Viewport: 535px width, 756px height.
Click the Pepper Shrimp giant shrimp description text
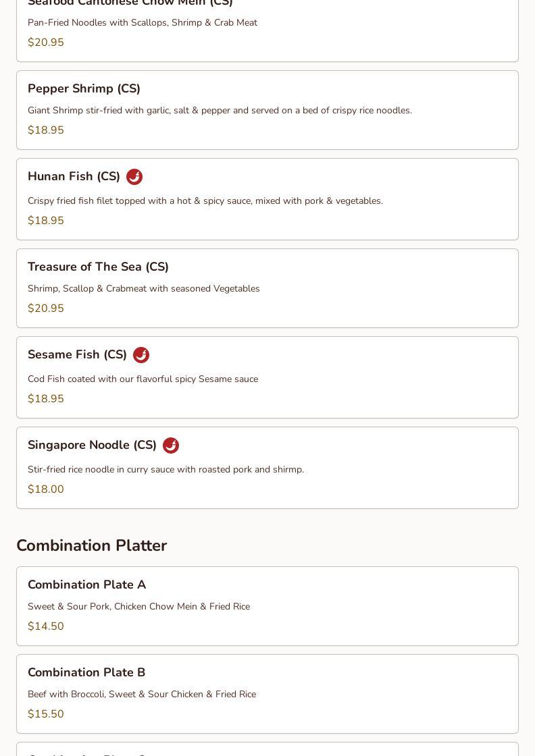click(220, 110)
